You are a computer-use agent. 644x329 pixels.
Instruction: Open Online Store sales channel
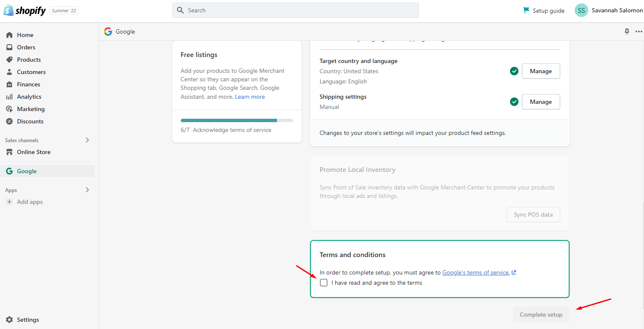34,152
